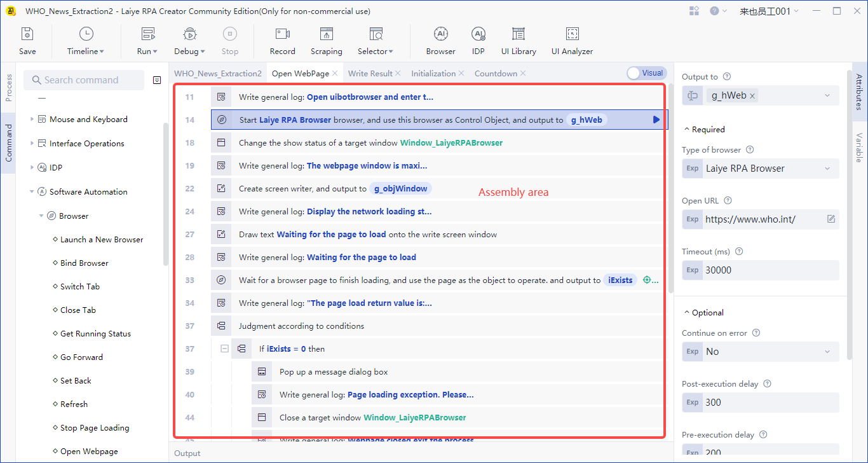
Task: Click help icon next to Timeout (ms)
Action: tap(739, 252)
